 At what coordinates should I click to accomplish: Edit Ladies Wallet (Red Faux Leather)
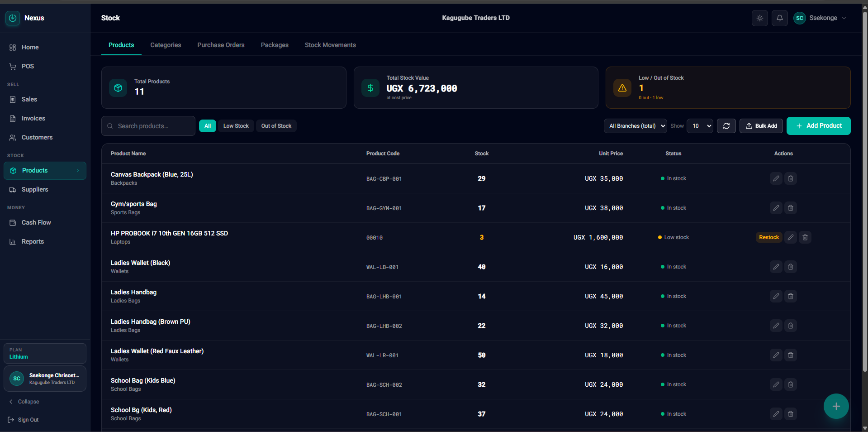pos(776,355)
